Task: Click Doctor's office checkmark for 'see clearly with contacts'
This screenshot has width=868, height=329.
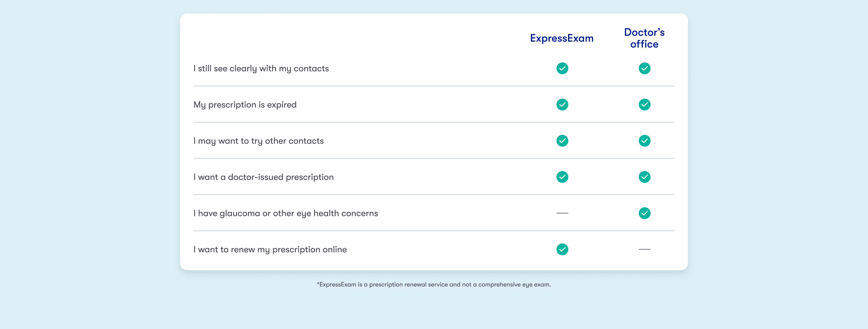Action: click(644, 69)
